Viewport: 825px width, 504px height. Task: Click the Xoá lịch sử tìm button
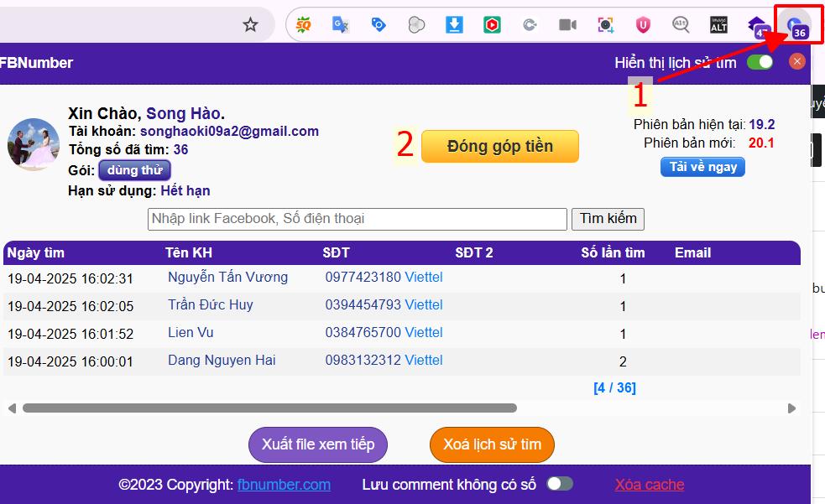pyautogui.click(x=492, y=444)
